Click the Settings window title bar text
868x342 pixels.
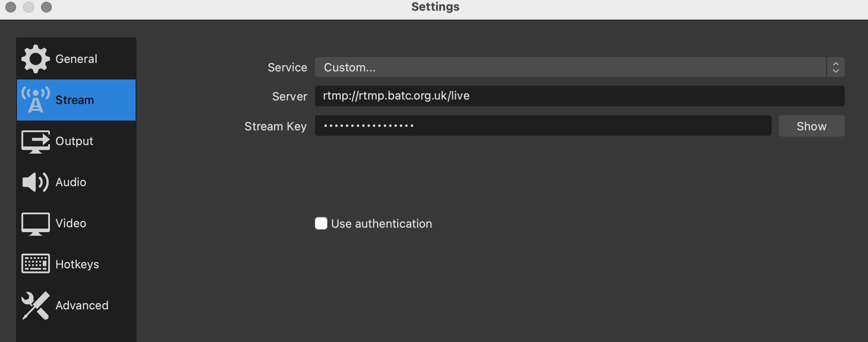[435, 7]
